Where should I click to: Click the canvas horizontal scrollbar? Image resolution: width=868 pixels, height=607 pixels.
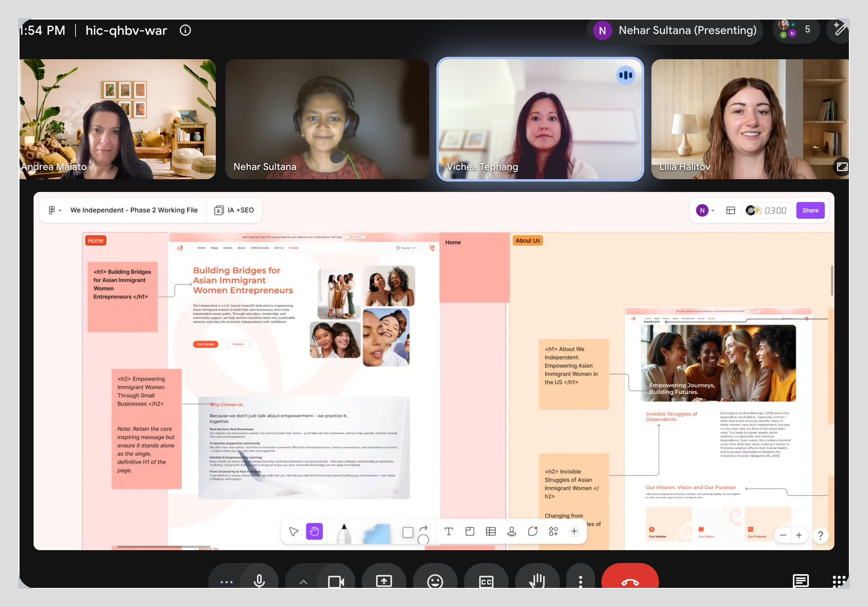tap(163, 547)
